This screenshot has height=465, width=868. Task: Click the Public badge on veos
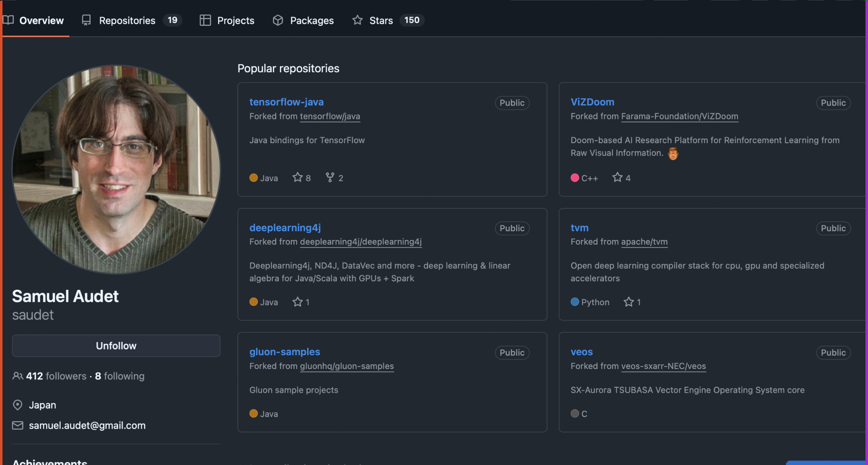click(833, 353)
